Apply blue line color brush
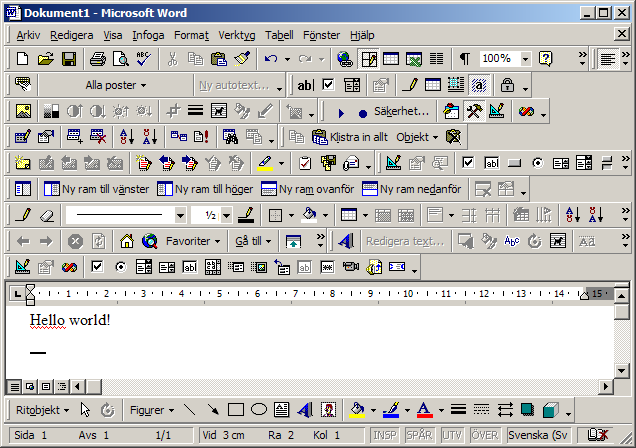This screenshot has width=636, height=448. pyautogui.click(x=391, y=410)
